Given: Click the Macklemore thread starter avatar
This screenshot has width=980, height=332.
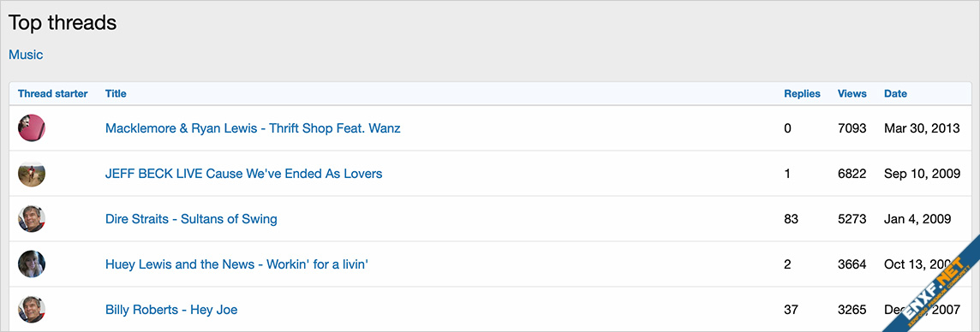Looking at the screenshot, I should coord(31,128).
